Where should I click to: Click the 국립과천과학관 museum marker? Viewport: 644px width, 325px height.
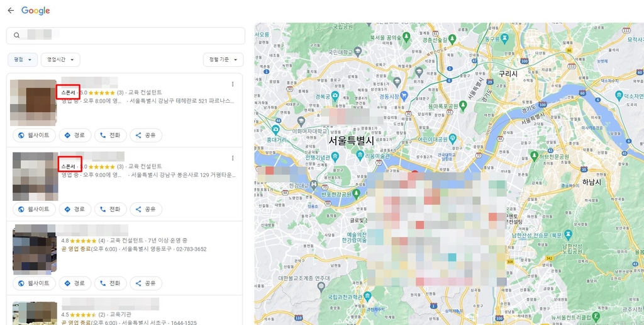(x=367, y=296)
